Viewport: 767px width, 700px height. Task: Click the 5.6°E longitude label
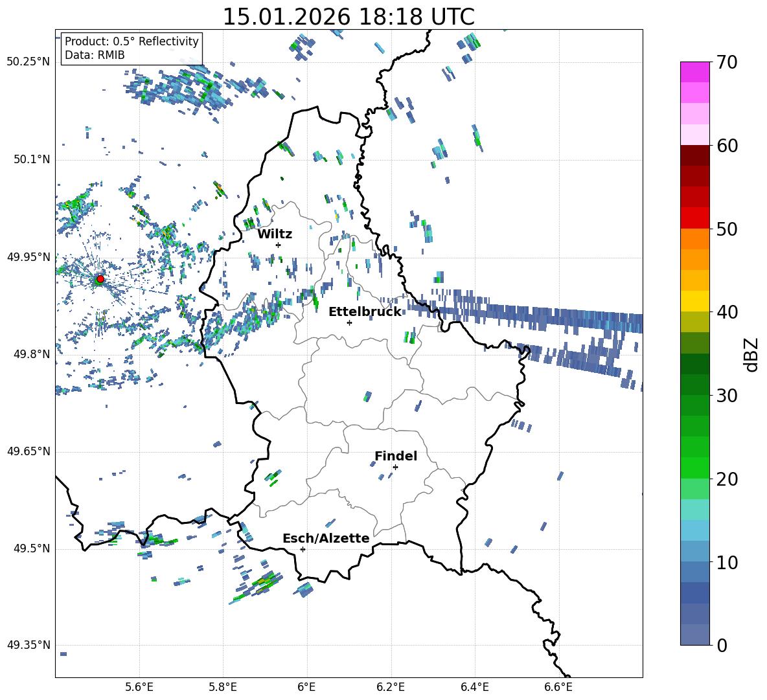pos(139,687)
